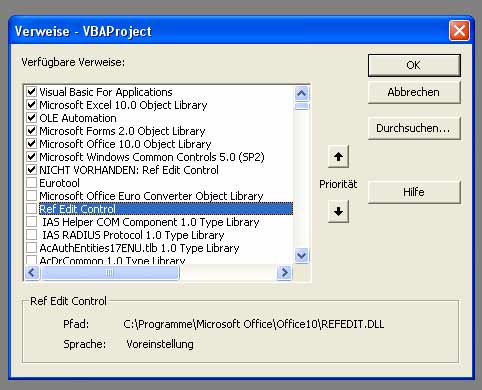Select 'Microsoft Excel 10.0 Object Library' text
Screen dimensions: 482x390
[123, 105]
